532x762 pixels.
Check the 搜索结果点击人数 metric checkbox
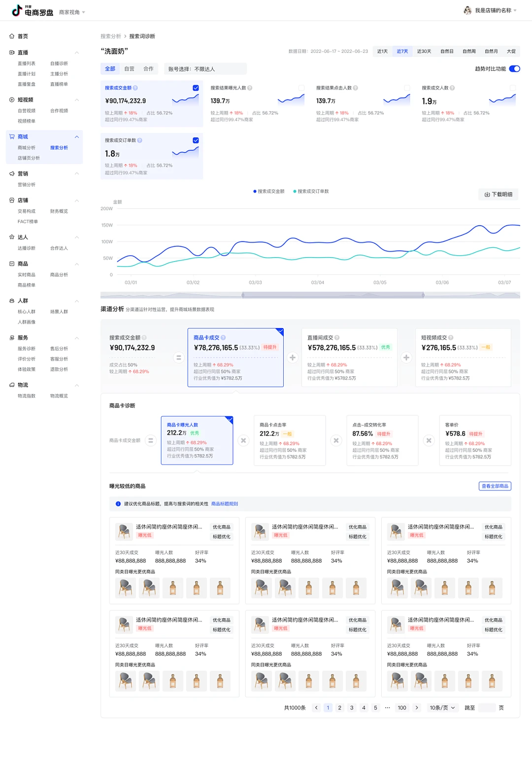click(407, 88)
